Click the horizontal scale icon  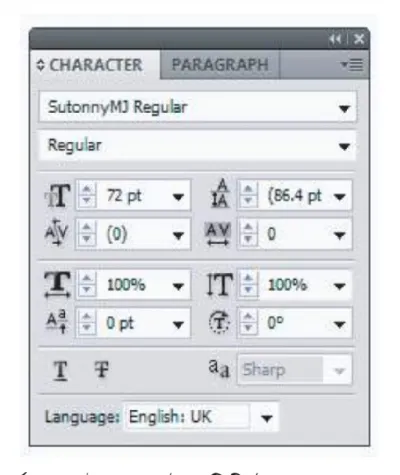pos(57,284)
